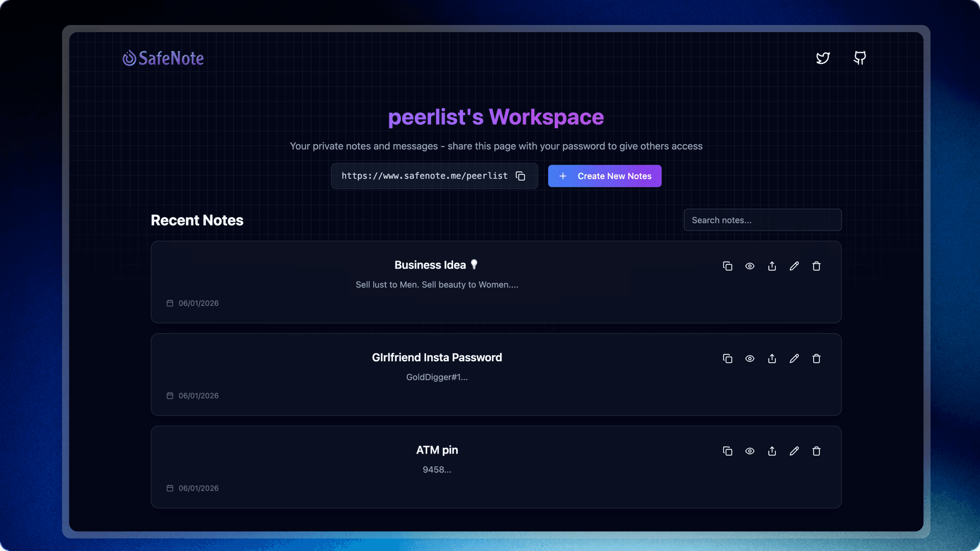Share the ATM pin note
This screenshot has height=551, width=980.
click(772, 451)
